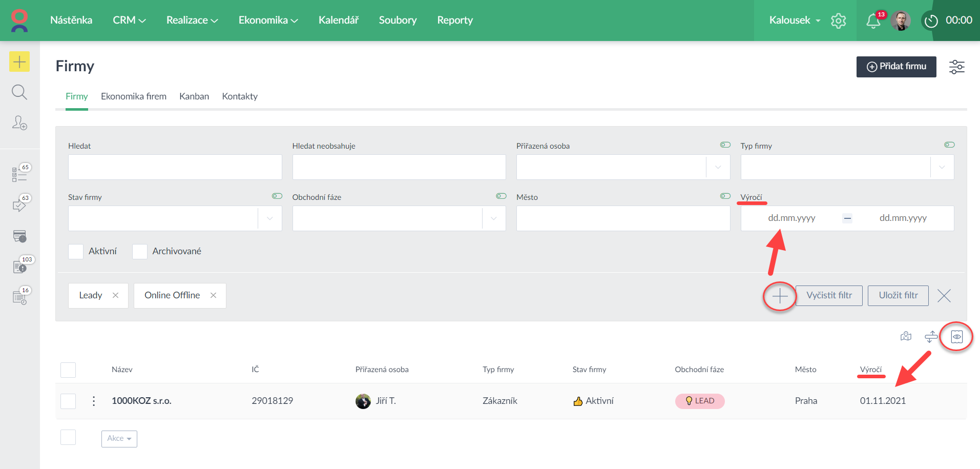
Task: Add filter field with circled plus icon
Action: pyautogui.click(x=779, y=296)
